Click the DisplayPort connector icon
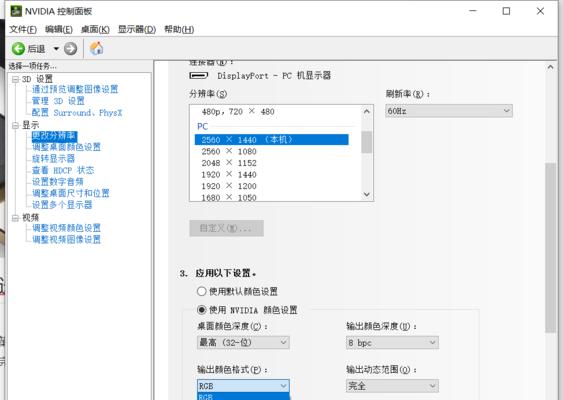The image size is (563, 400). pyautogui.click(x=199, y=76)
